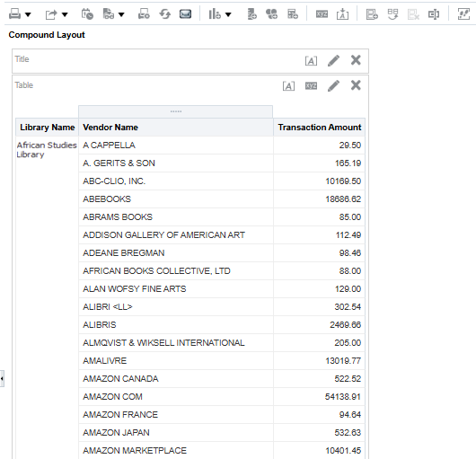Screen dimensions: 476x459
Task: Click vendor AMALIVRE
Action: tap(105, 360)
